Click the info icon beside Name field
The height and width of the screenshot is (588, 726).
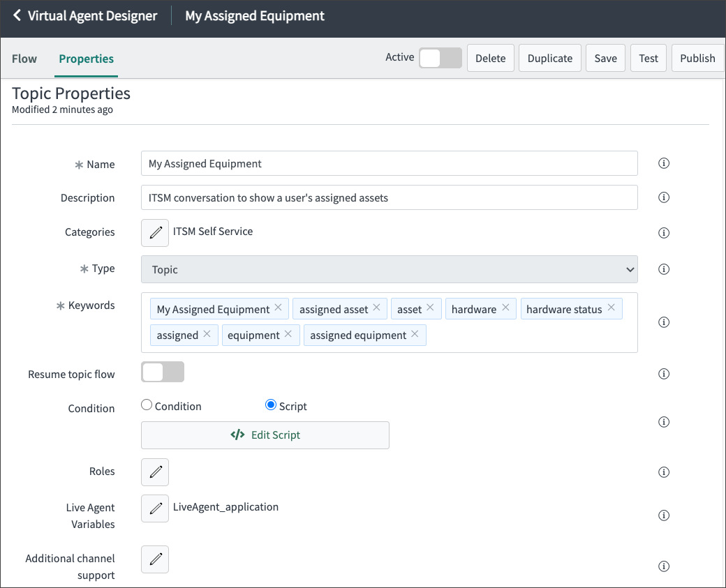tap(663, 163)
